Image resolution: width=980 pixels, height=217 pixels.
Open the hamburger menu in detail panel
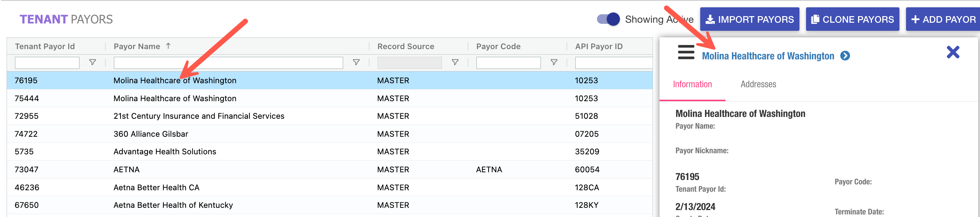coord(686,52)
